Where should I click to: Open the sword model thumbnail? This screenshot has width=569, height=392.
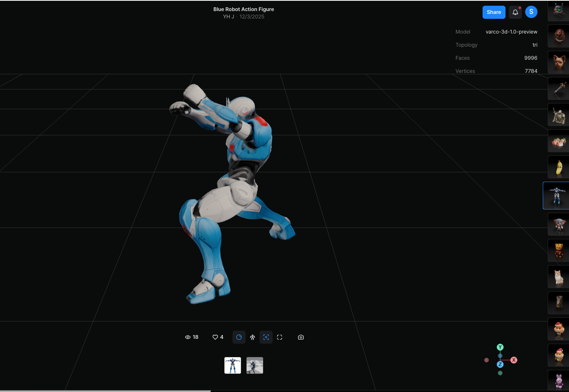[558, 88]
